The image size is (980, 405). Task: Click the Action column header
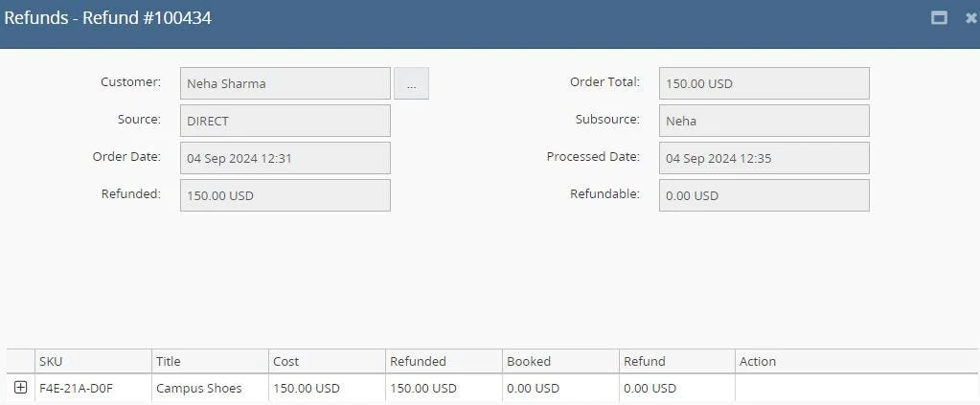(x=855, y=361)
